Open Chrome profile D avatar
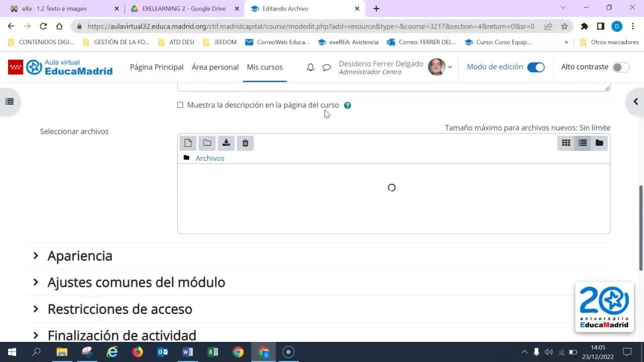644x362 pixels. point(617,26)
